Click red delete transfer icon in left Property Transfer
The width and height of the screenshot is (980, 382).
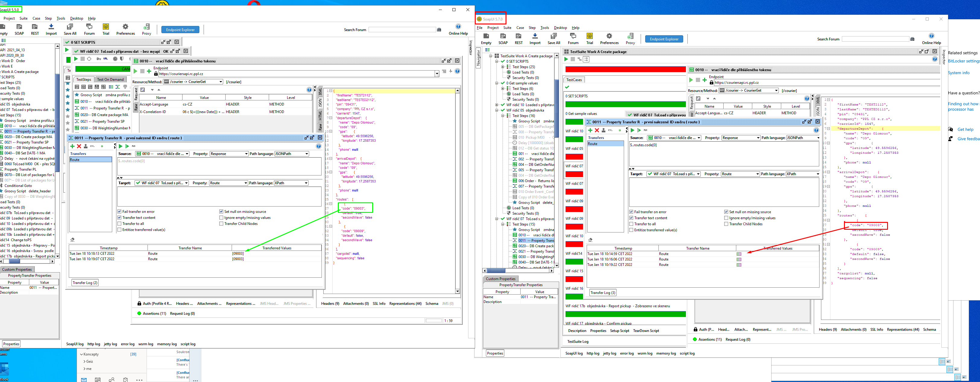(x=79, y=146)
